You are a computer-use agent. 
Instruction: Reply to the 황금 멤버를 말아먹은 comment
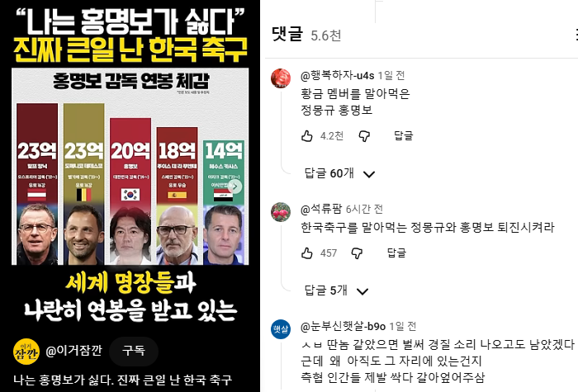[x=404, y=135]
